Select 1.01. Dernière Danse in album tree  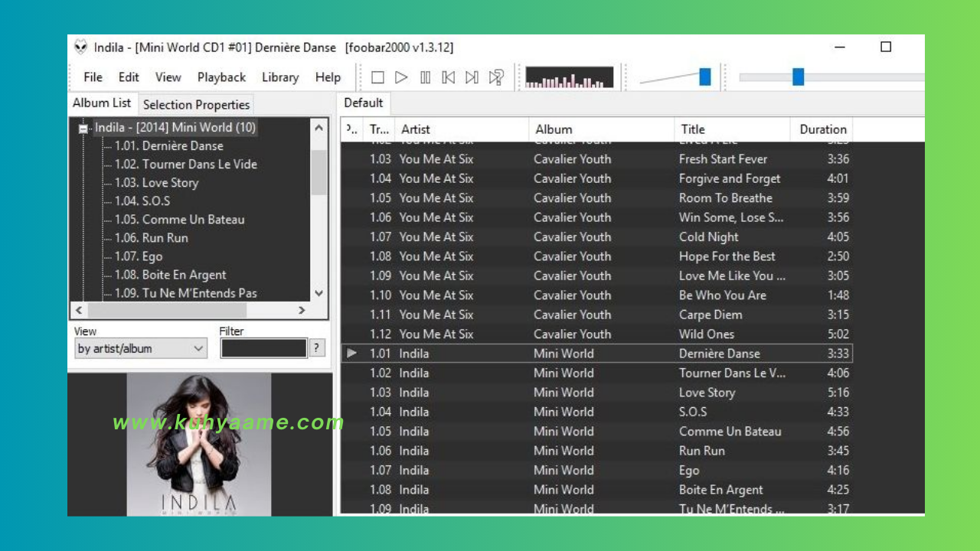click(x=168, y=146)
